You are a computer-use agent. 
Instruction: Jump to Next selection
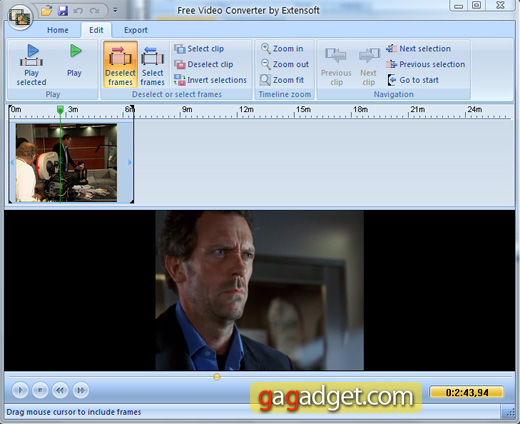[418, 49]
